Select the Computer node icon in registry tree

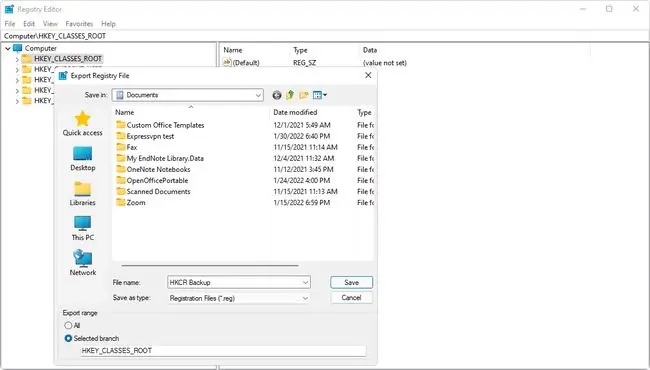(x=17, y=48)
